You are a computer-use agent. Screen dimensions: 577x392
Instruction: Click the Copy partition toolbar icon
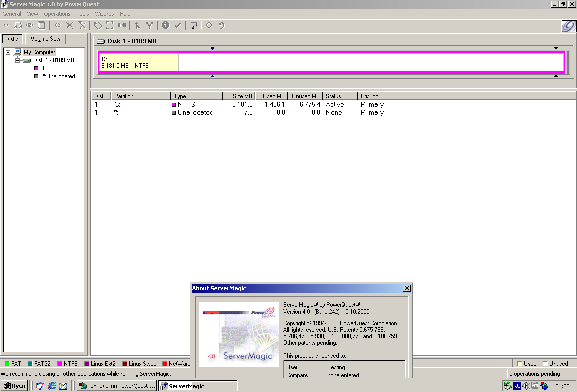(x=42, y=25)
